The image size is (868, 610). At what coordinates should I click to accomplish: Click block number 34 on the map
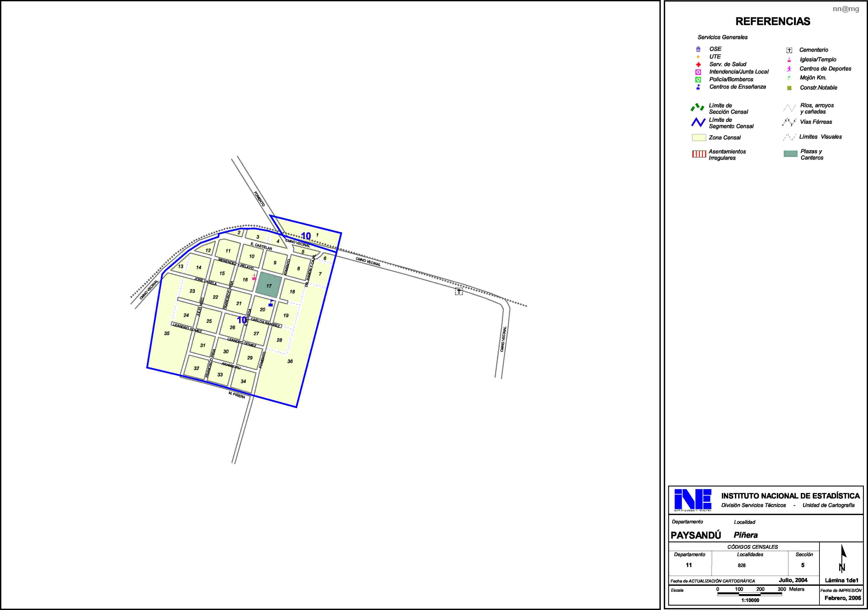[x=243, y=381]
